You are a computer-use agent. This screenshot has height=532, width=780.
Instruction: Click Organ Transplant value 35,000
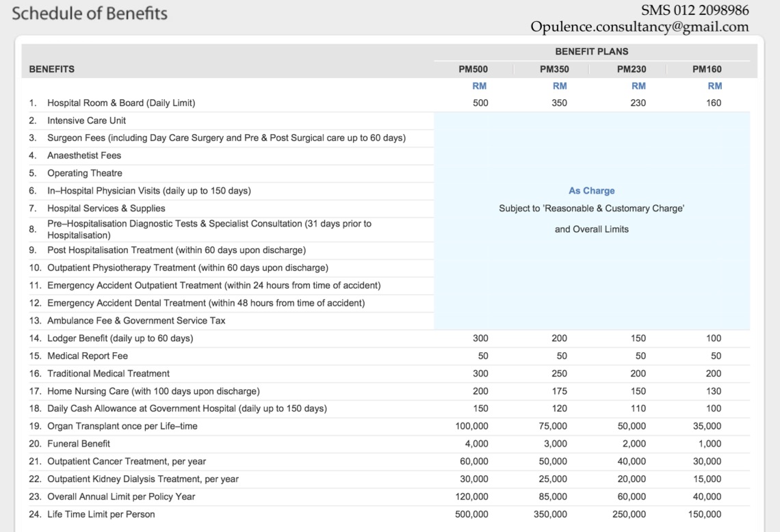tap(707, 426)
